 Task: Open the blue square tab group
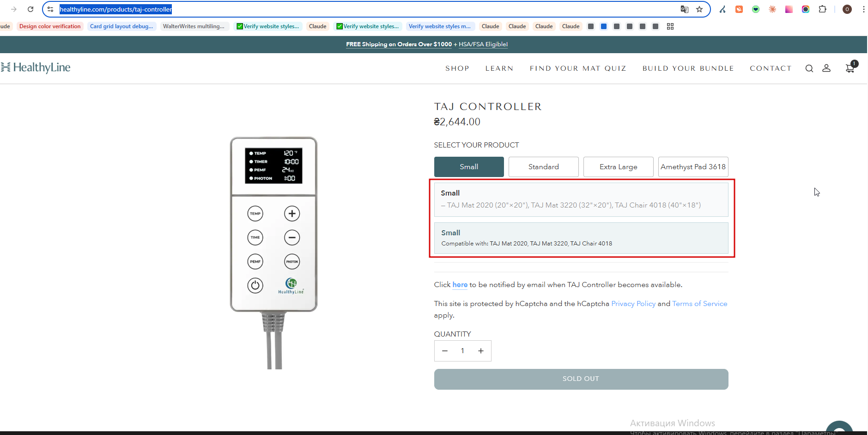click(604, 26)
